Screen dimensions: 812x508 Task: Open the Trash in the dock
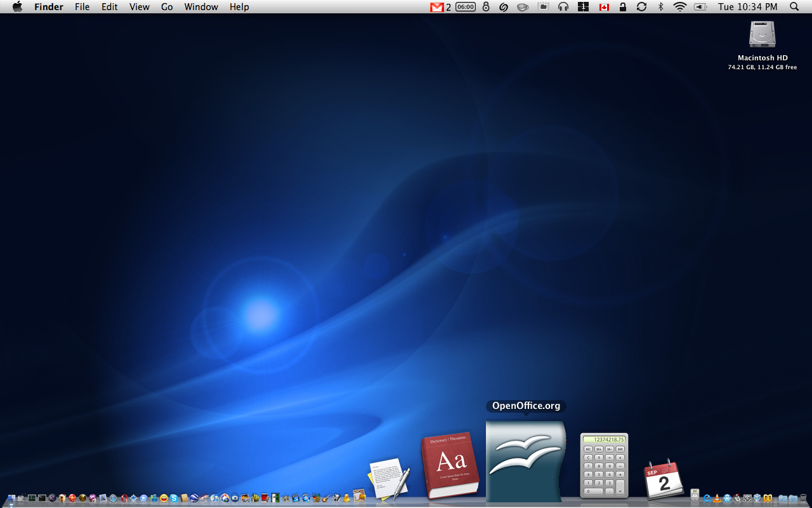click(x=803, y=498)
